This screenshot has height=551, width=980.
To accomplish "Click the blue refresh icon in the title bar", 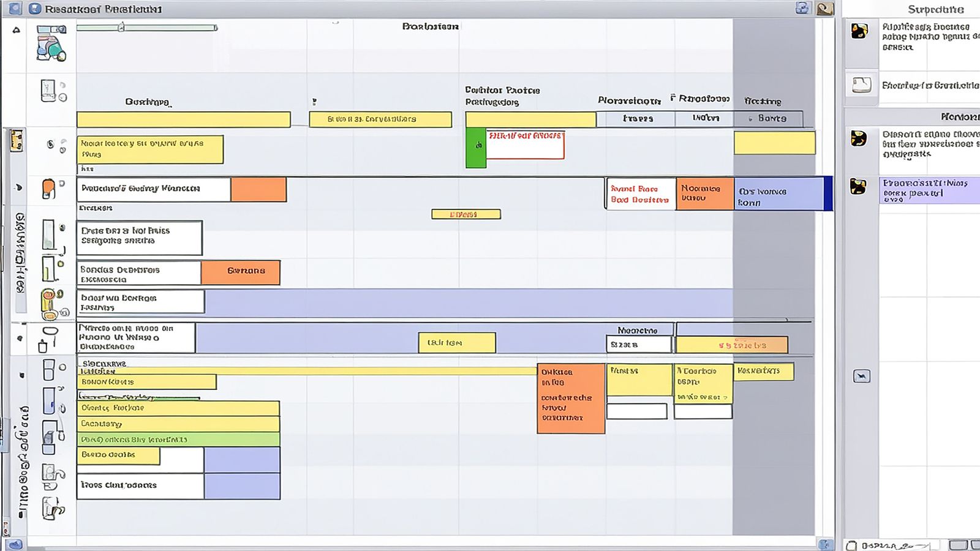I will (x=802, y=8).
